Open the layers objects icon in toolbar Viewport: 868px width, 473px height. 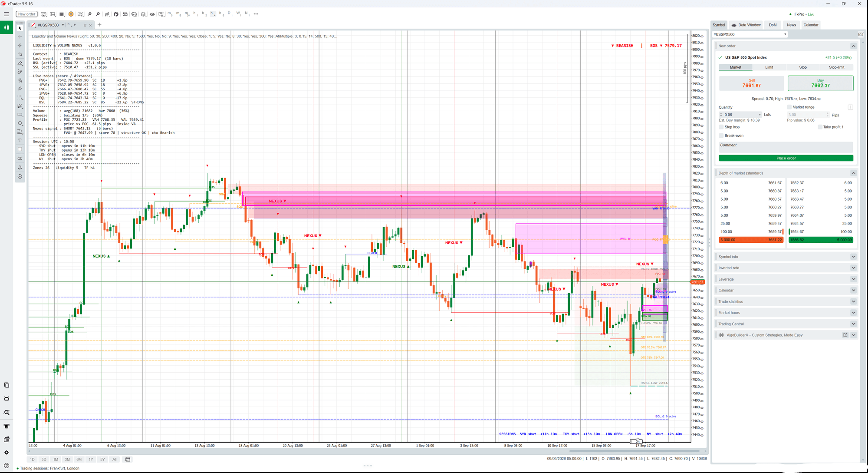(x=143, y=14)
